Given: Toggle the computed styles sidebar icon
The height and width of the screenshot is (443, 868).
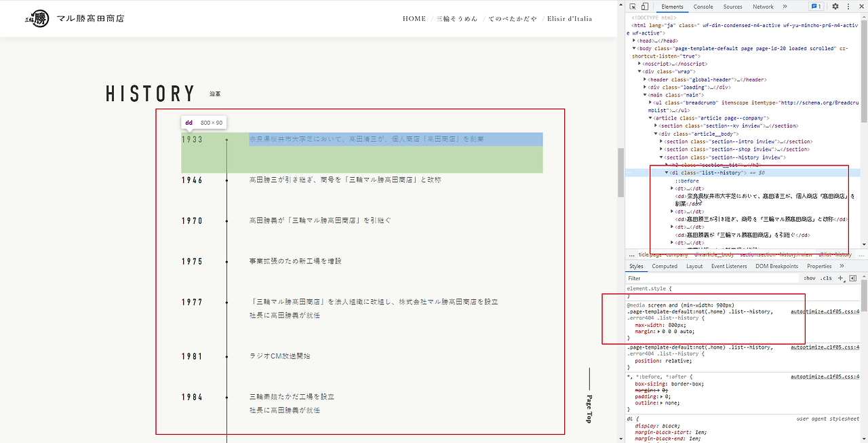Looking at the screenshot, I should coord(853,278).
